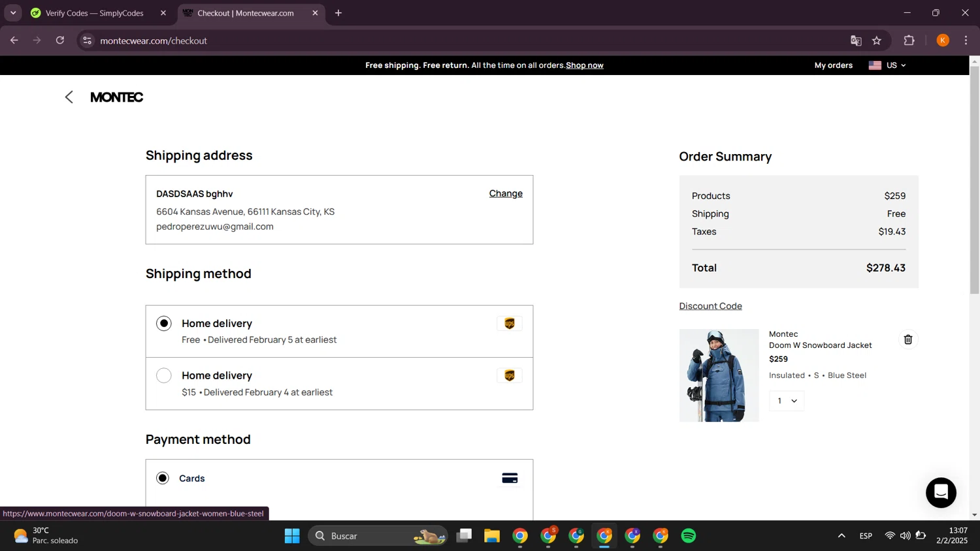Open the live chat bubble
980x551 pixels.
coord(941,492)
